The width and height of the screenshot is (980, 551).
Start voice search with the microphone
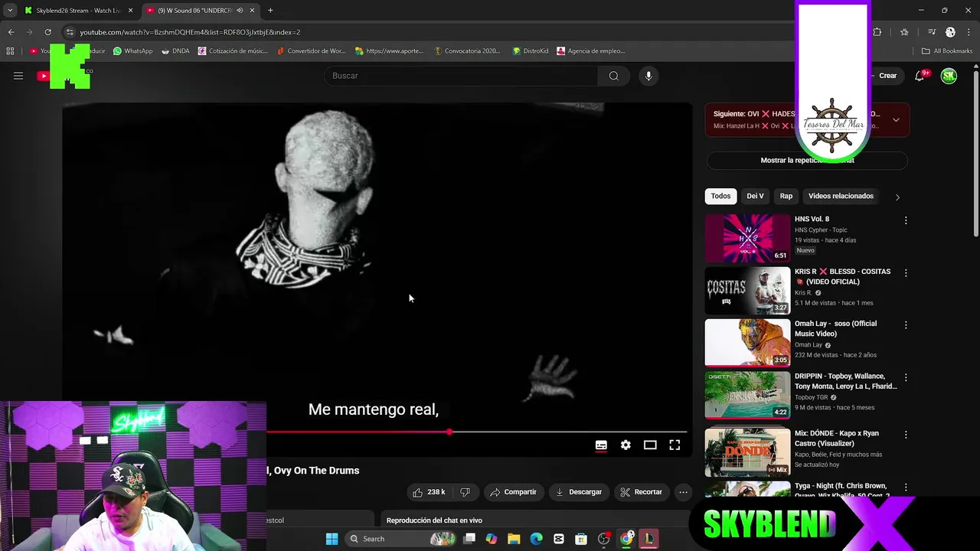[x=648, y=76]
